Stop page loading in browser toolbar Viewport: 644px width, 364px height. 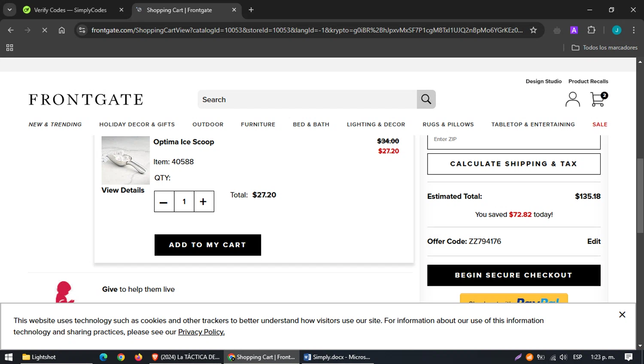(45, 30)
